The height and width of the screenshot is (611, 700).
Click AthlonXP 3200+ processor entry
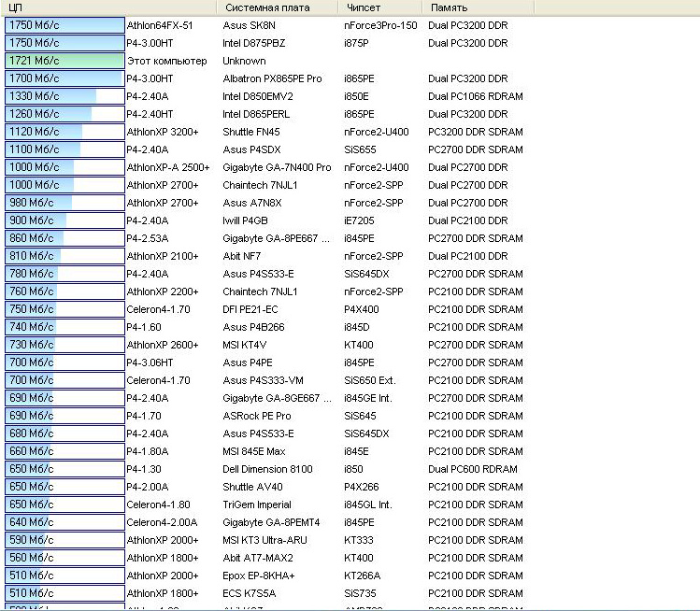pyautogui.click(x=163, y=132)
